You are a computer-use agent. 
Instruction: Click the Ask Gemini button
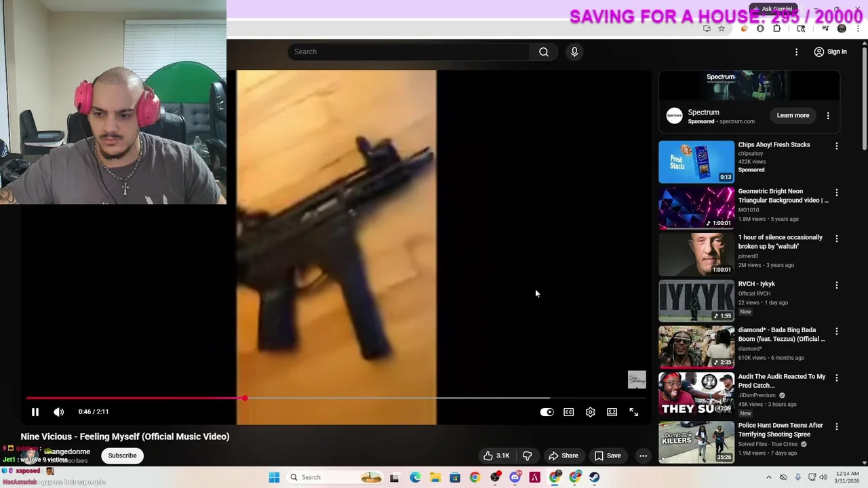[772, 9]
